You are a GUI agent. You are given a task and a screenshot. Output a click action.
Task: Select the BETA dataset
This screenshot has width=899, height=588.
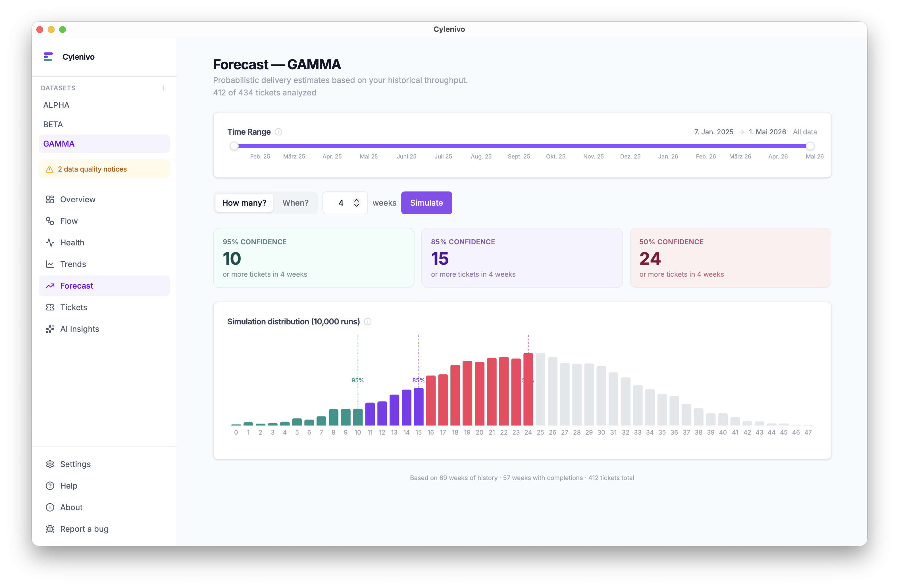pyautogui.click(x=53, y=124)
